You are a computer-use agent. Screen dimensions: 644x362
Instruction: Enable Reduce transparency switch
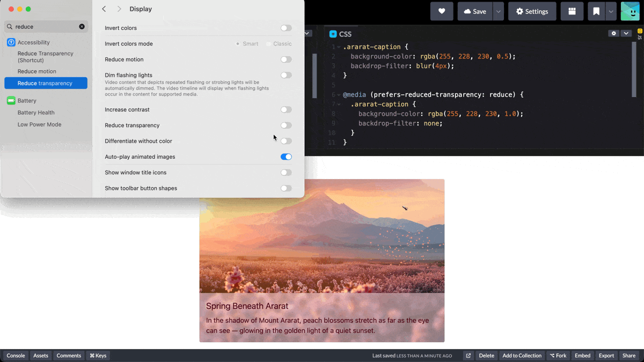coord(286,125)
